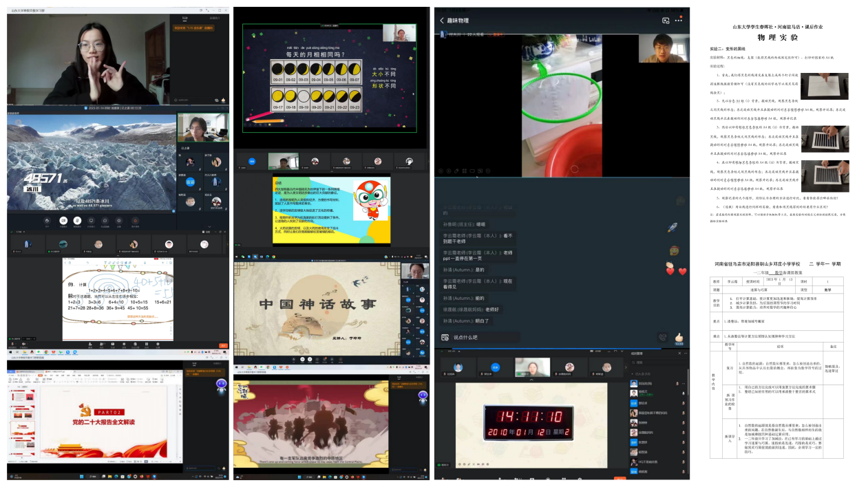
Task: Tap the screen icon in 趣味物理 header
Action: point(666,21)
